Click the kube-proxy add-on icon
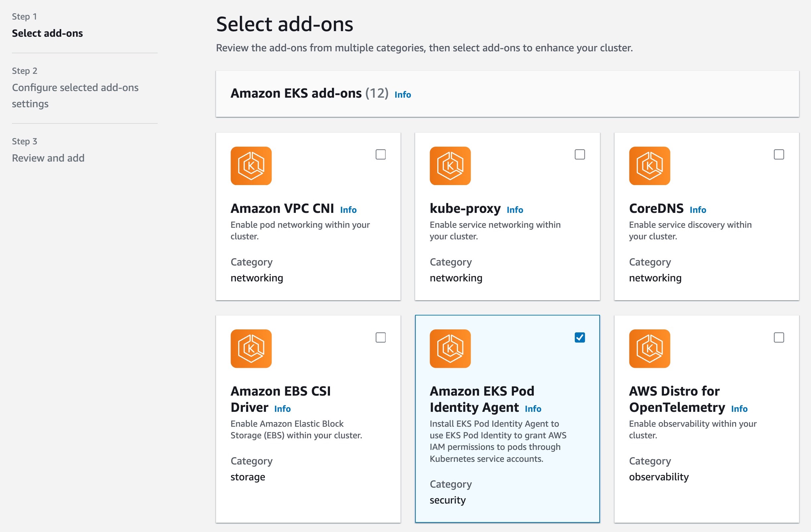 click(450, 166)
